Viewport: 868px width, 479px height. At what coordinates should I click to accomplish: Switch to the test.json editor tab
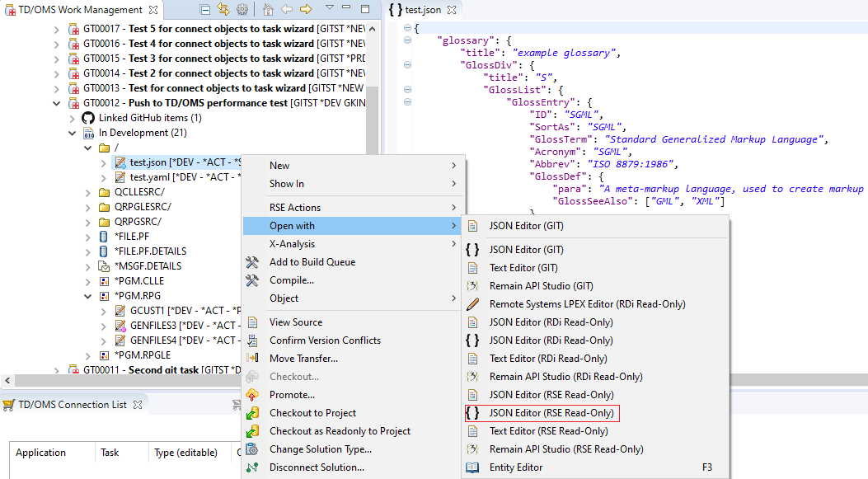coord(424,10)
